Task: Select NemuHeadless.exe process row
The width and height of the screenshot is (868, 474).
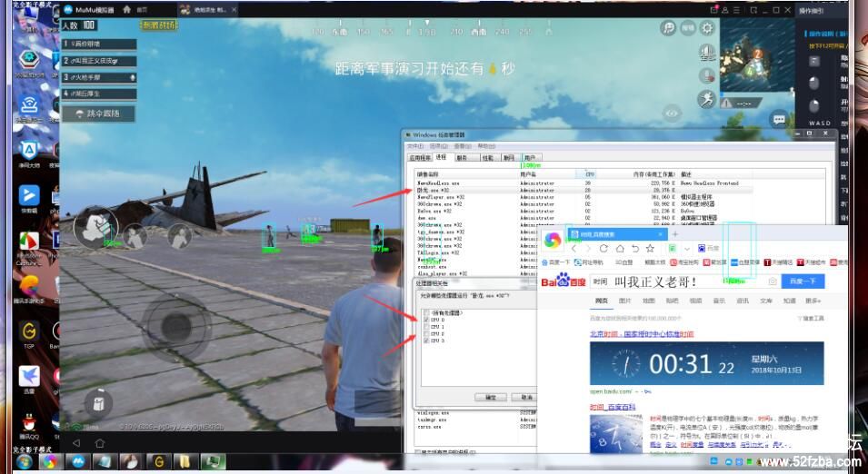Action: (x=584, y=183)
